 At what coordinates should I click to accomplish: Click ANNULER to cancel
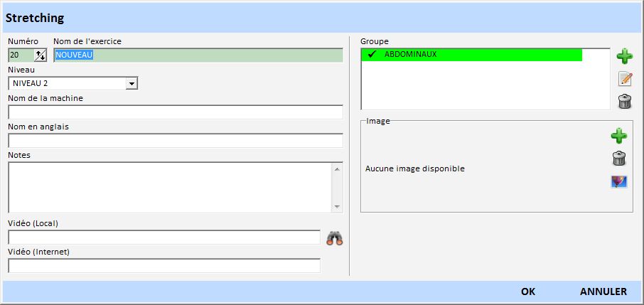603,291
